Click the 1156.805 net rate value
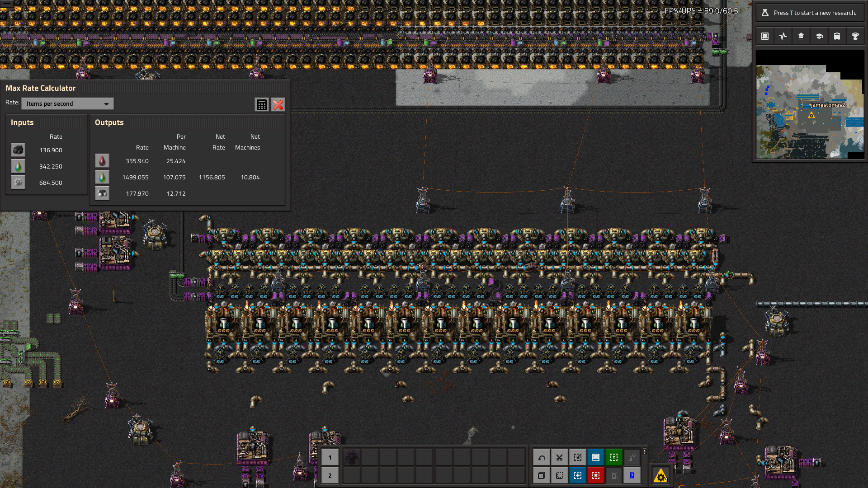This screenshot has height=488, width=868. pos(212,177)
